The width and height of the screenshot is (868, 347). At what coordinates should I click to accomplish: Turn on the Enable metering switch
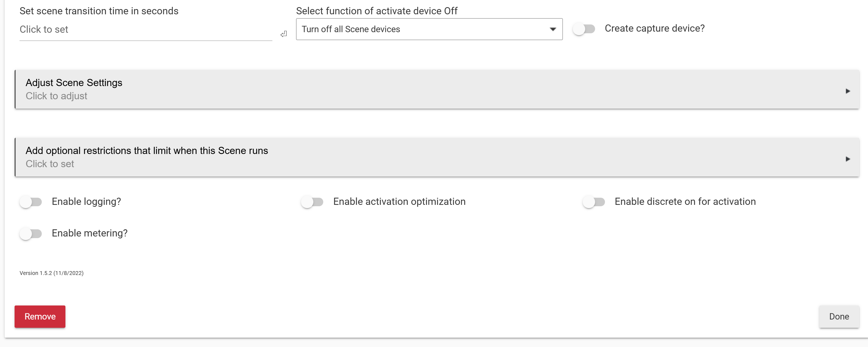31,234
